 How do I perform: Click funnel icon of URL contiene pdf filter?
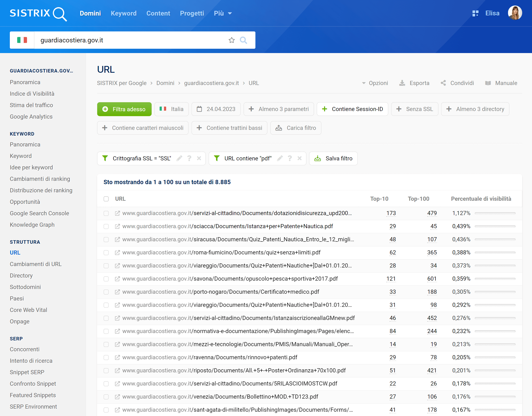[216, 159]
